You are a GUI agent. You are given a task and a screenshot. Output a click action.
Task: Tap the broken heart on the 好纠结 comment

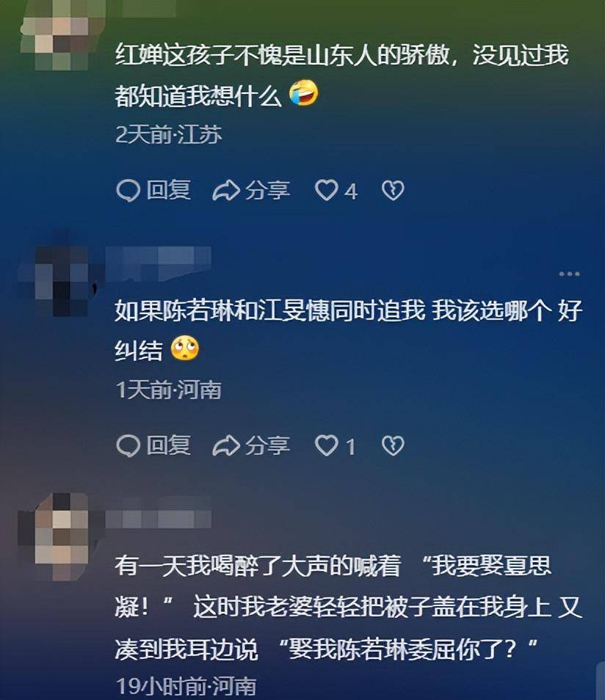tap(394, 446)
